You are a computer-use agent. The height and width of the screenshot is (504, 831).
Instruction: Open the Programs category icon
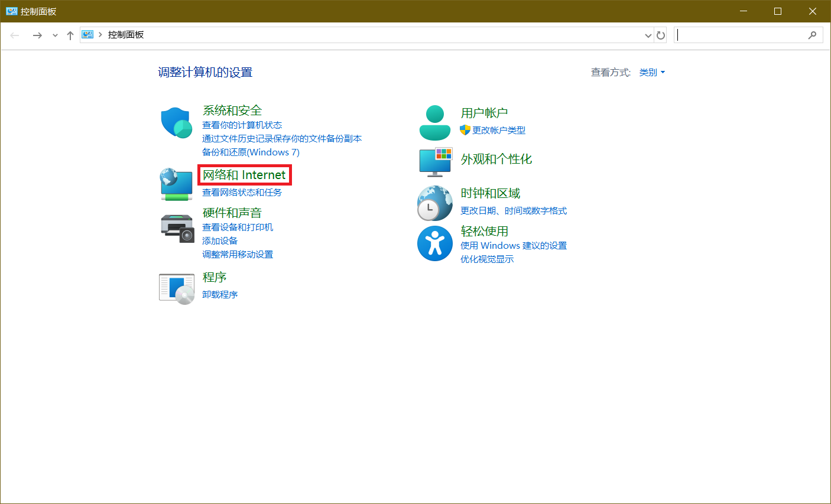(x=177, y=288)
